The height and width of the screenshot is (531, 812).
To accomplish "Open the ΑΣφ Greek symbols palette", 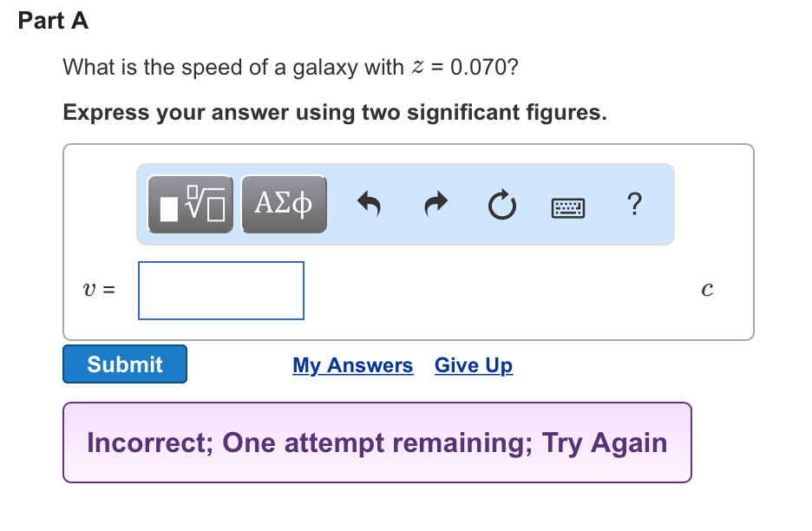I will coord(284,204).
